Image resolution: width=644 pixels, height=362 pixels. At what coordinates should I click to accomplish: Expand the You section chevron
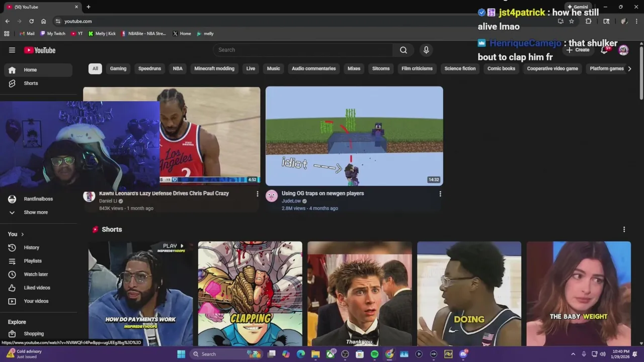22,234
